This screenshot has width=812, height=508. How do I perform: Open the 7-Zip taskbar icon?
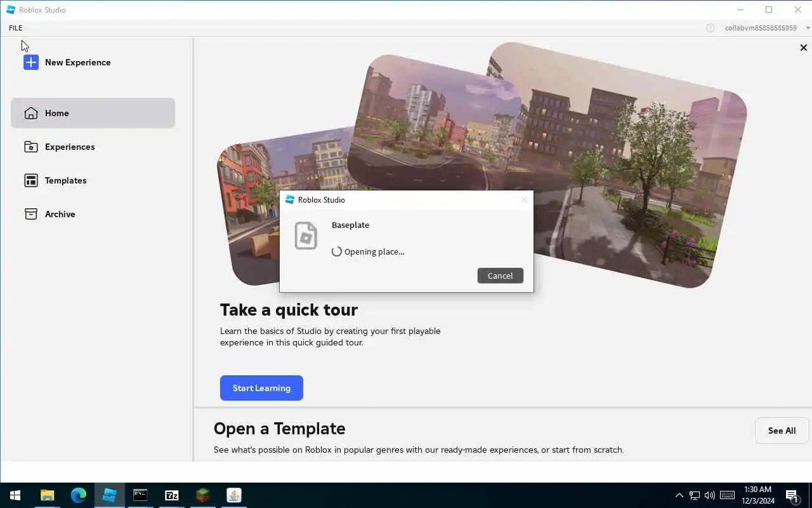coord(171,495)
